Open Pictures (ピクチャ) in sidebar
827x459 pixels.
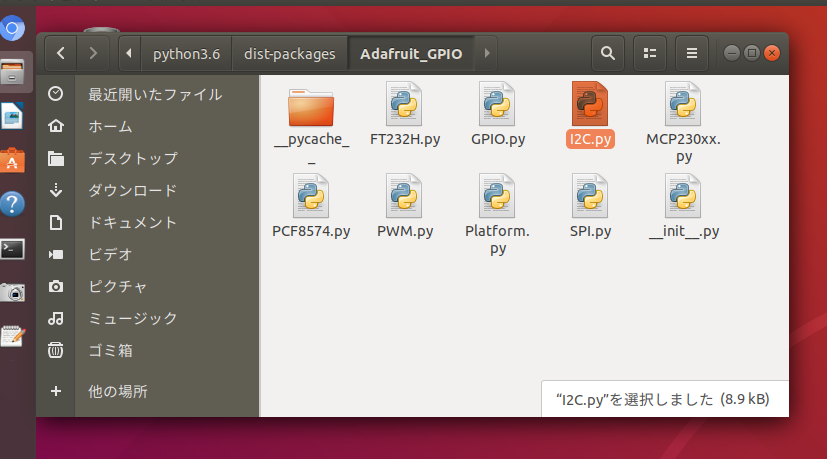click(118, 286)
